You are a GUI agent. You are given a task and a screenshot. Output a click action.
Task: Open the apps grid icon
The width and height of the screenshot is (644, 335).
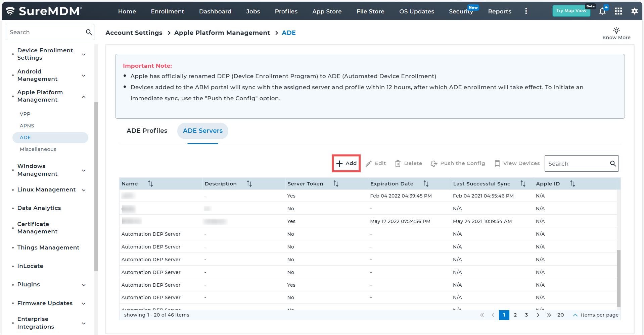point(618,11)
